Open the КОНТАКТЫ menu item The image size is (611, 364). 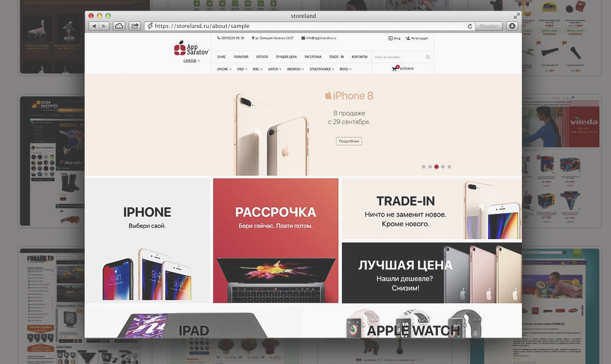(360, 57)
